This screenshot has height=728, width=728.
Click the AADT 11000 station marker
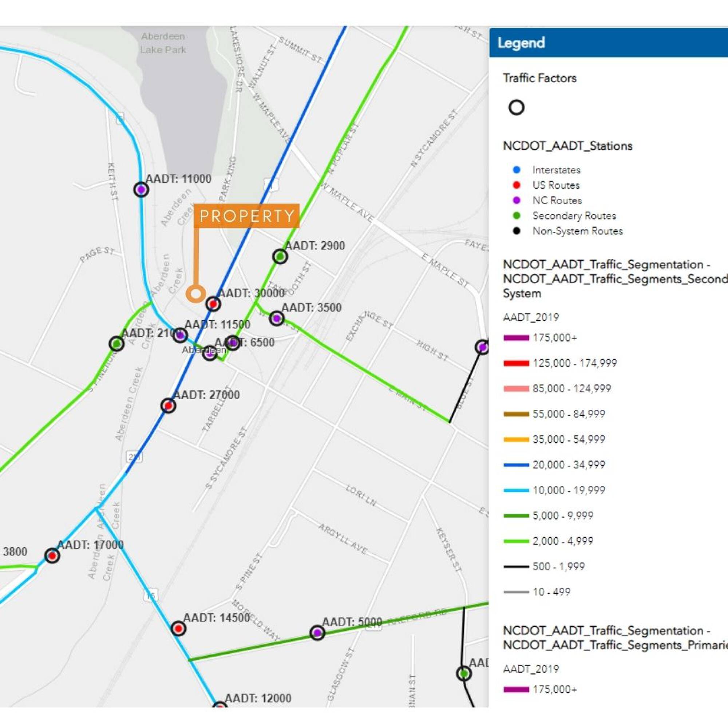pos(141,189)
